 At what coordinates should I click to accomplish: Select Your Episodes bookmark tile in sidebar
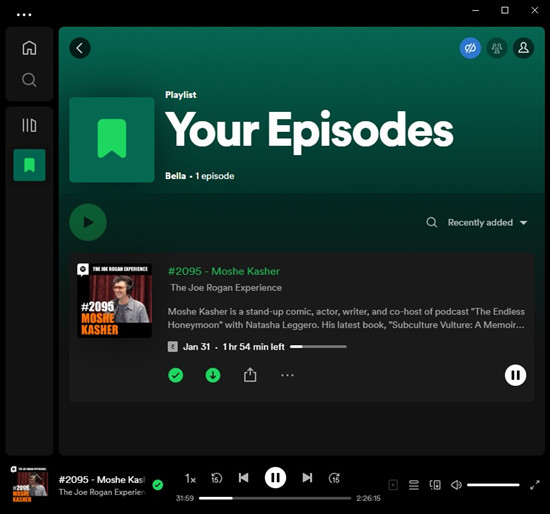(29, 165)
